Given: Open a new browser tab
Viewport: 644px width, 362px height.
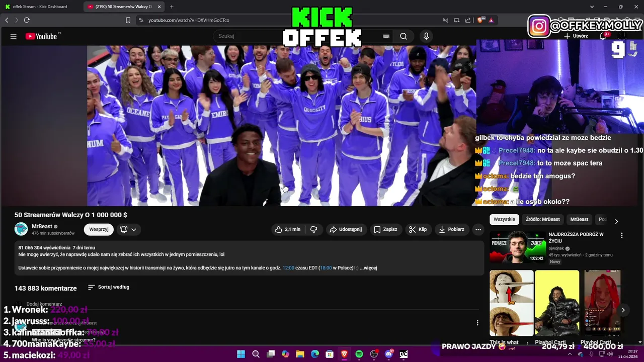Looking at the screenshot, I should [x=172, y=7].
